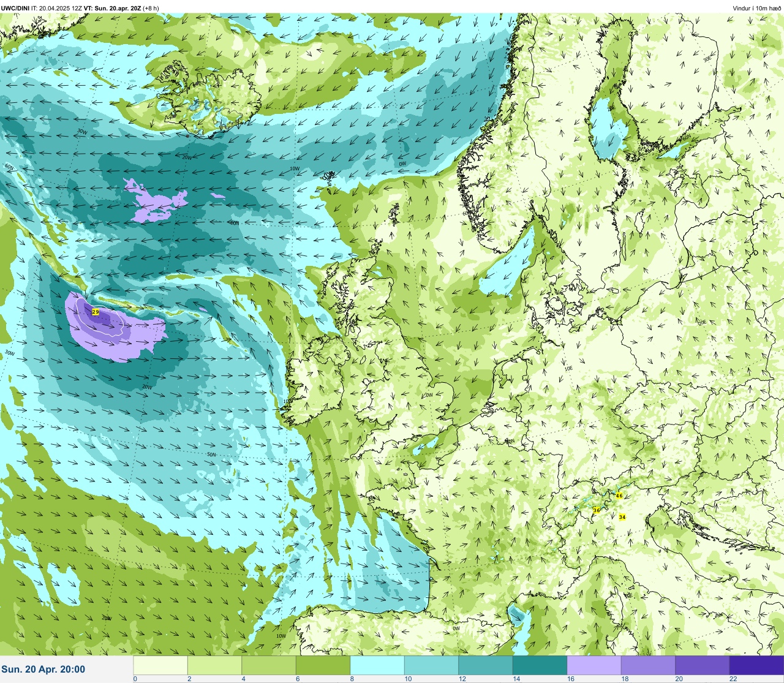Click the light purple 16–18 legend swatch

594,665
